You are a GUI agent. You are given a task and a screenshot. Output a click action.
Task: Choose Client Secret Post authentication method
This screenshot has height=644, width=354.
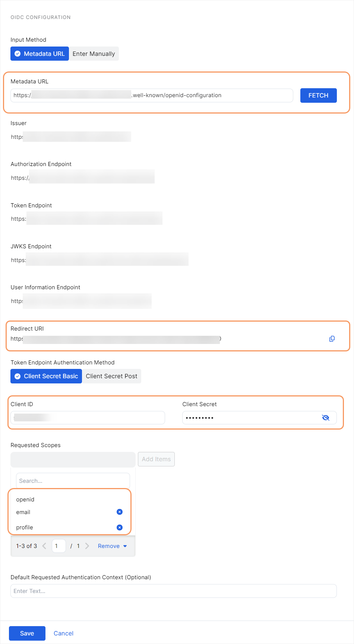tap(112, 376)
